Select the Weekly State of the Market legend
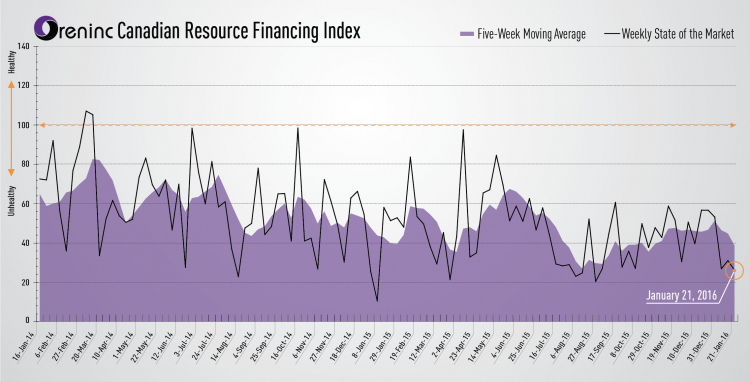This screenshot has width=750, height=382. click(669, 34)
